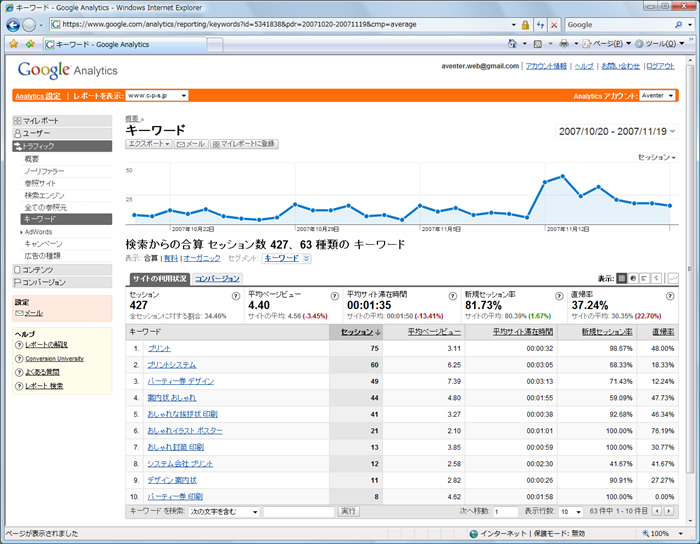Click the mail icon in 設定 box
700x544 pixels.
click(19, 313)
